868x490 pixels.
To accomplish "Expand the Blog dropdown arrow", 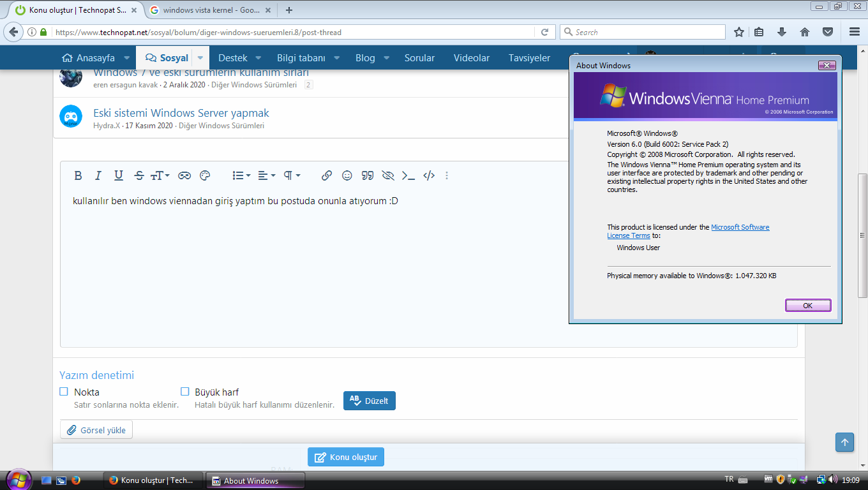I will point(387,58).
